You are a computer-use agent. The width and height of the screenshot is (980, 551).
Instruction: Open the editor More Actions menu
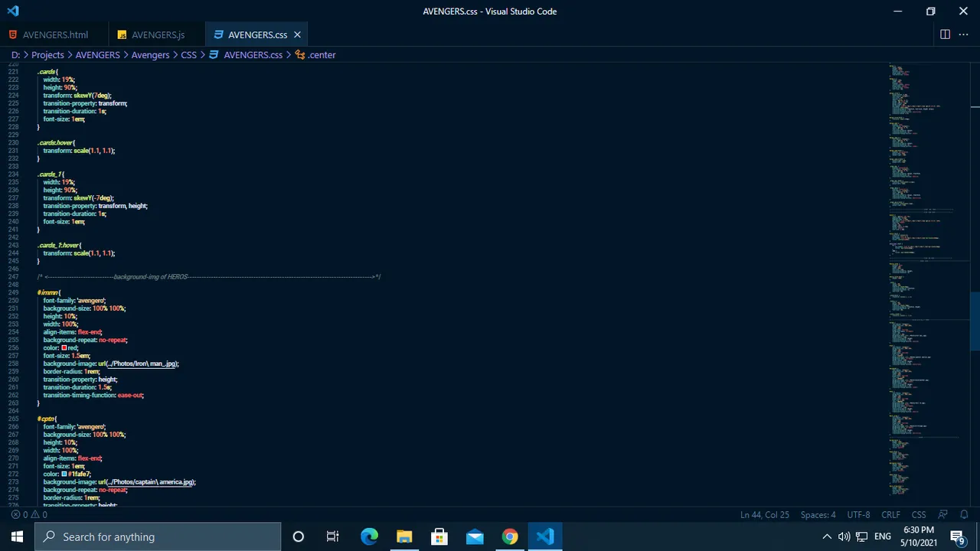(964, 34)
